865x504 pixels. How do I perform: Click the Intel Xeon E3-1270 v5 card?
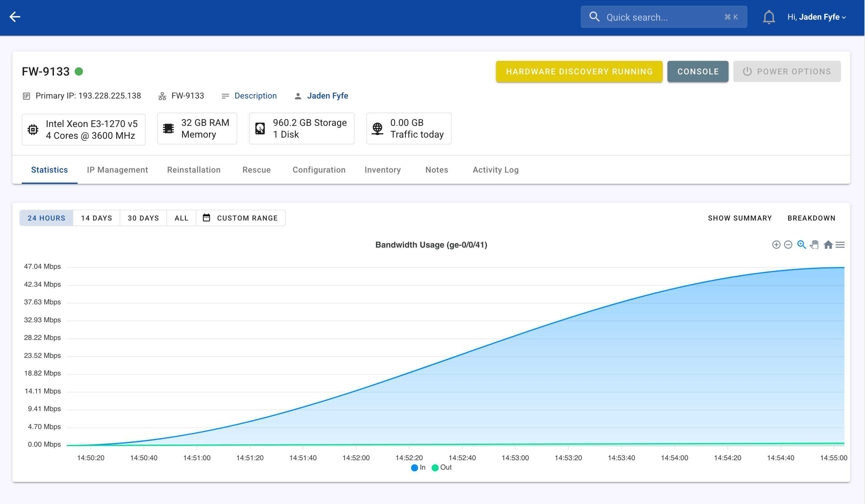(x=84, y=129)
